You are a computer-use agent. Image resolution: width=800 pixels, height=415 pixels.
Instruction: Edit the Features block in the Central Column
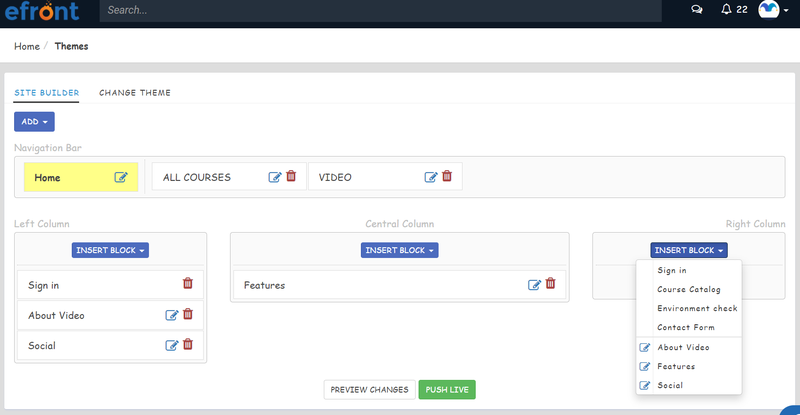534,285
